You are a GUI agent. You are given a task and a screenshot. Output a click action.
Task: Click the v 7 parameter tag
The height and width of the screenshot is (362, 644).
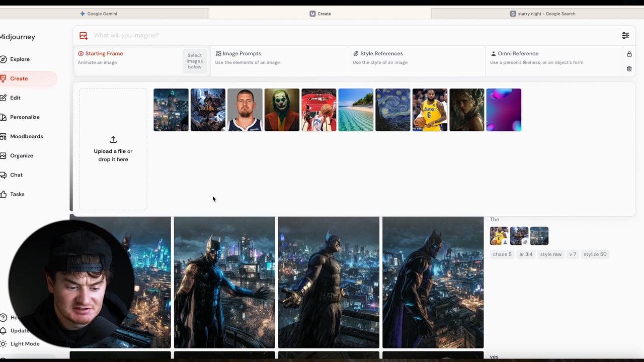(573, 254)
